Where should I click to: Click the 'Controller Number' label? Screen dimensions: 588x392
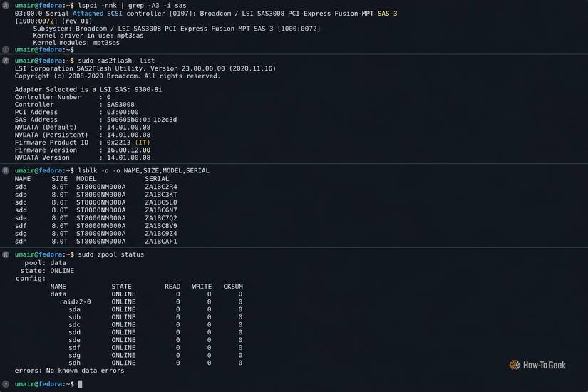point(48,97)
